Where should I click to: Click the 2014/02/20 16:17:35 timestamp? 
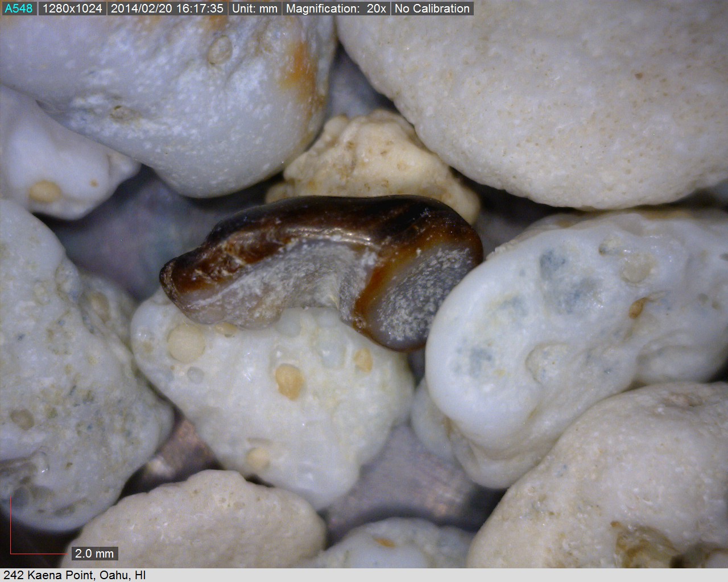167,9
